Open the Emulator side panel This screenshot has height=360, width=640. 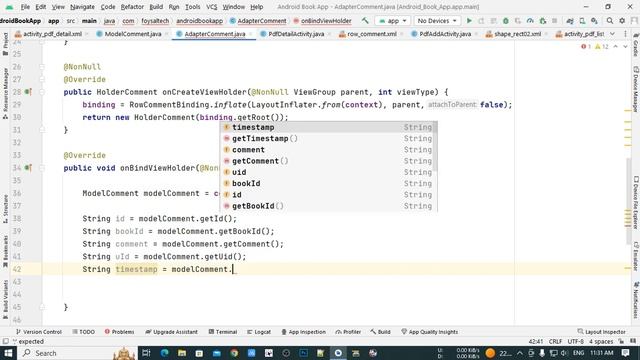636,256
